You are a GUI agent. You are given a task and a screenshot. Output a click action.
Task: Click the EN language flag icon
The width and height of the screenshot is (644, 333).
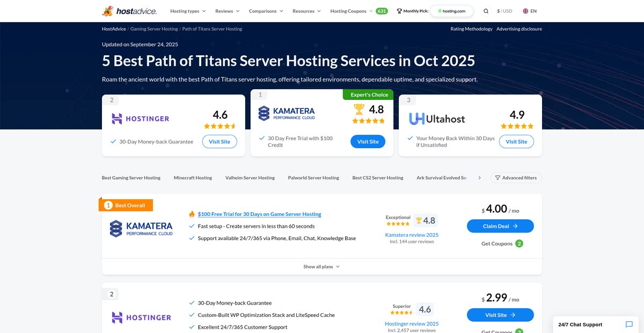point(525,11)
